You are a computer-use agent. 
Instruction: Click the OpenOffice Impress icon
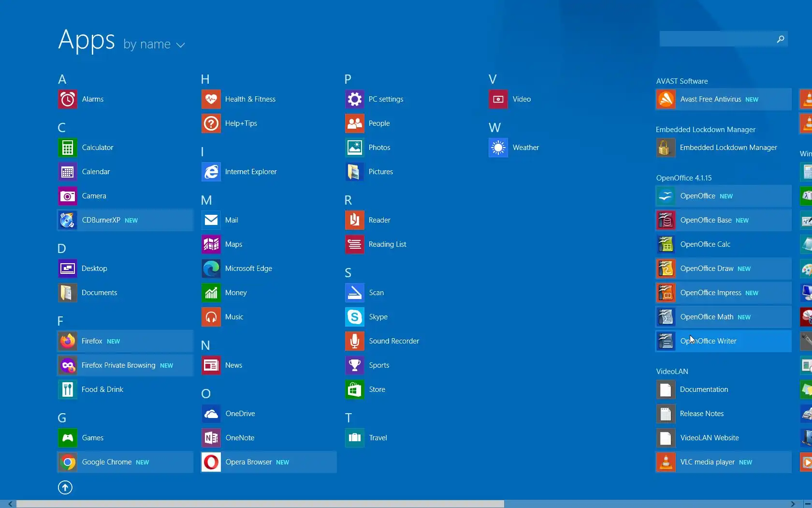666,293
